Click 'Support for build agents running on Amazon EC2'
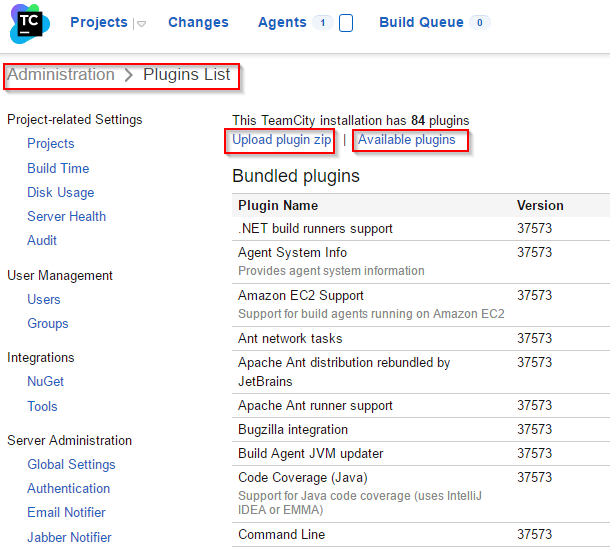Viewport: 610px width, 547px height. point(371,314)
